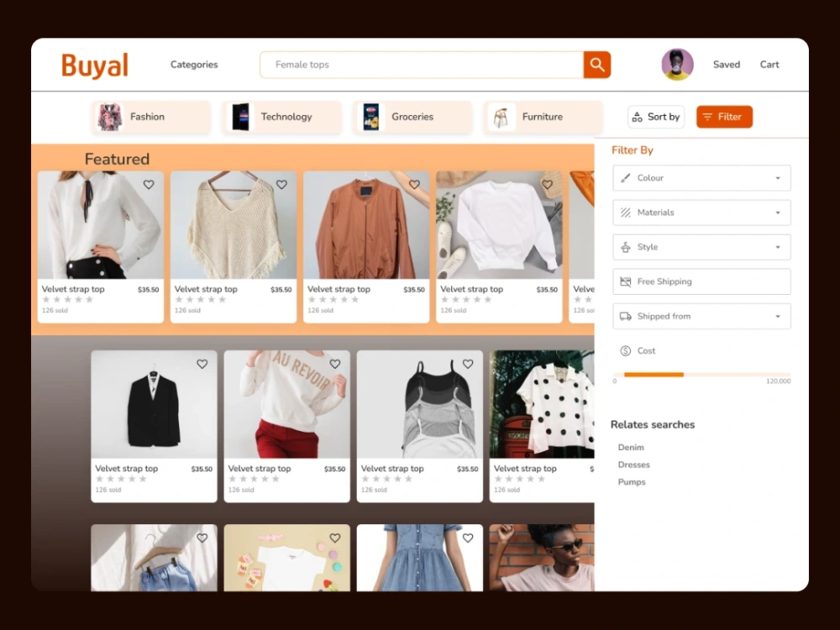
Task: Select the Groceries category tab
Action: coord(412,117)
